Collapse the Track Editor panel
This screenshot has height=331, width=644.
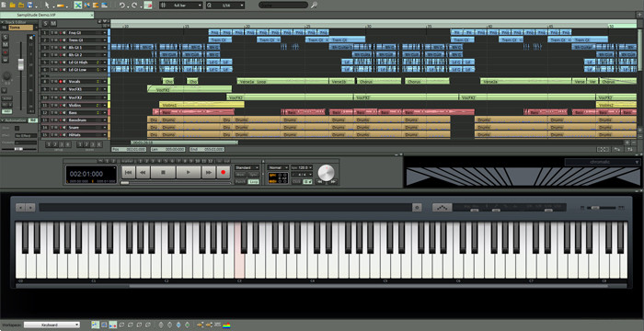[3, 22]
